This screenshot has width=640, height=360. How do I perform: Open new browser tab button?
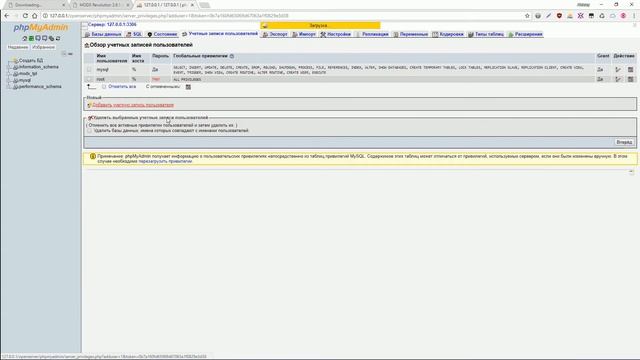click(204, 5)
